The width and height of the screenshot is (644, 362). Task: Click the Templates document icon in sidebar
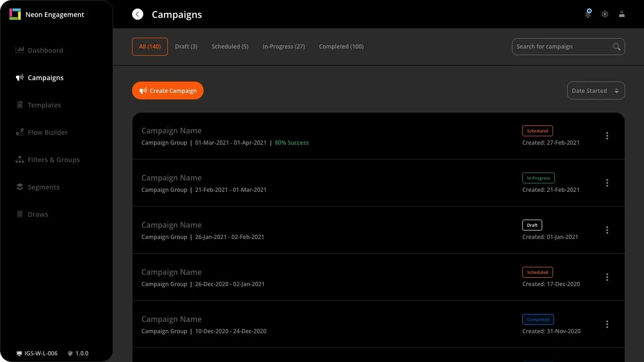tap(20, 105)
